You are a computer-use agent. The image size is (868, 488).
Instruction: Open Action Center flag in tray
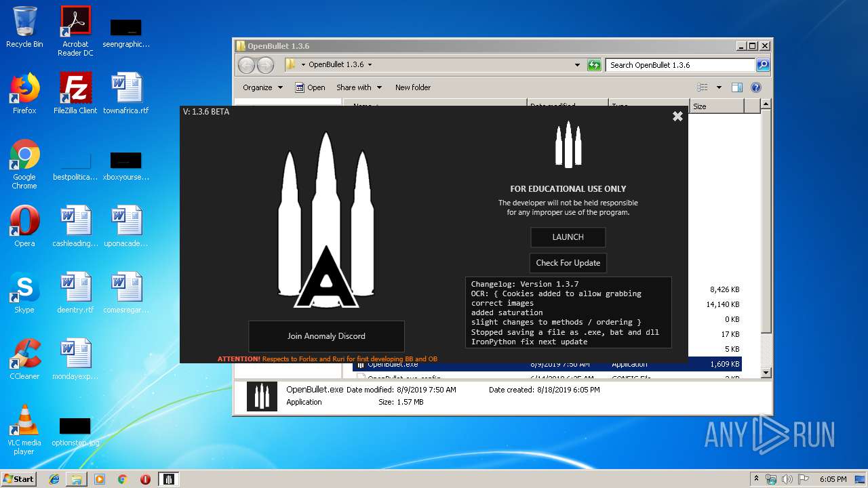(x=804, y=479)
